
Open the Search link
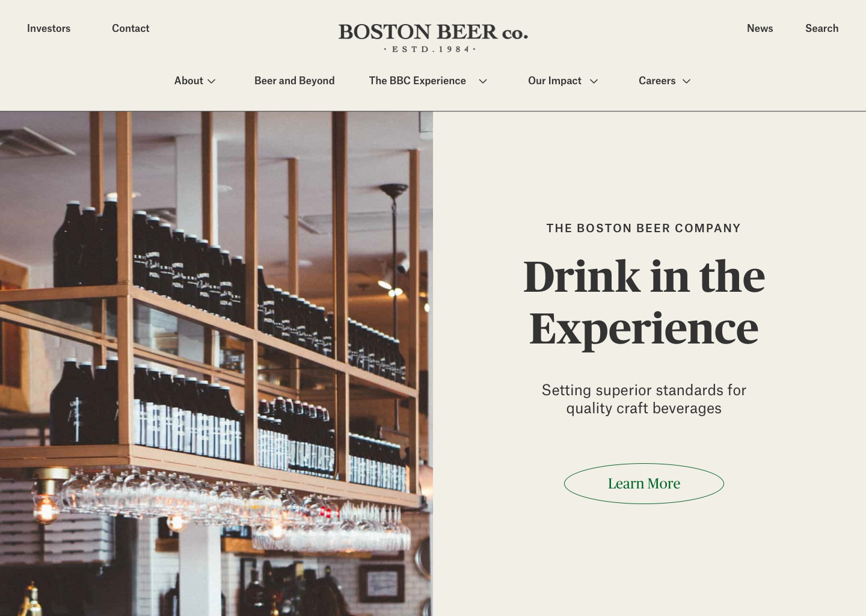pyautogui.click(x=821, y=28)
